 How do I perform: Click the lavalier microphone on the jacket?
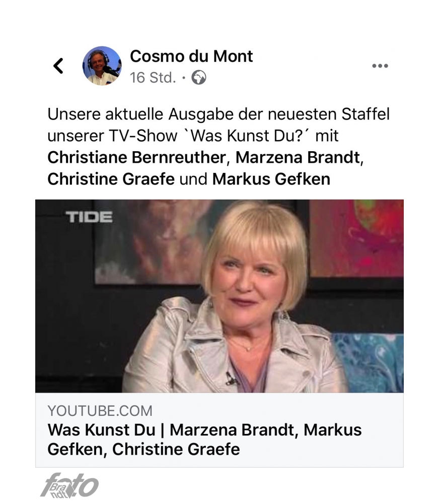tap(231, 379)
